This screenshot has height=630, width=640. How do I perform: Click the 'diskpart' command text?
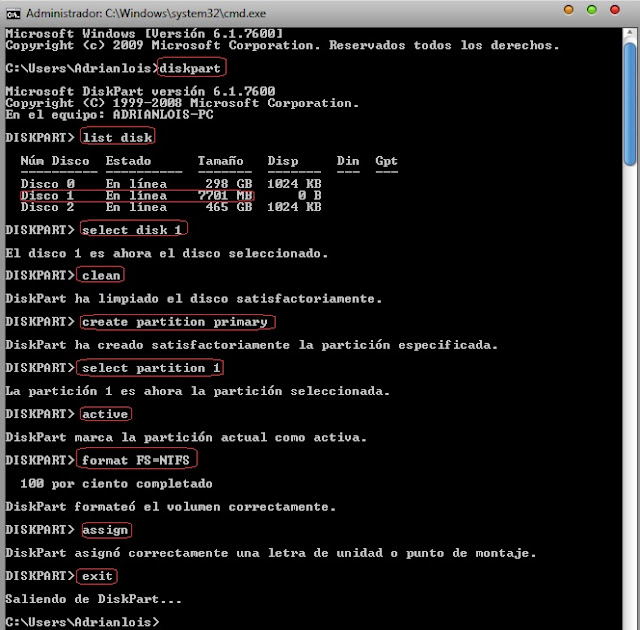click(x=190, y=68)
